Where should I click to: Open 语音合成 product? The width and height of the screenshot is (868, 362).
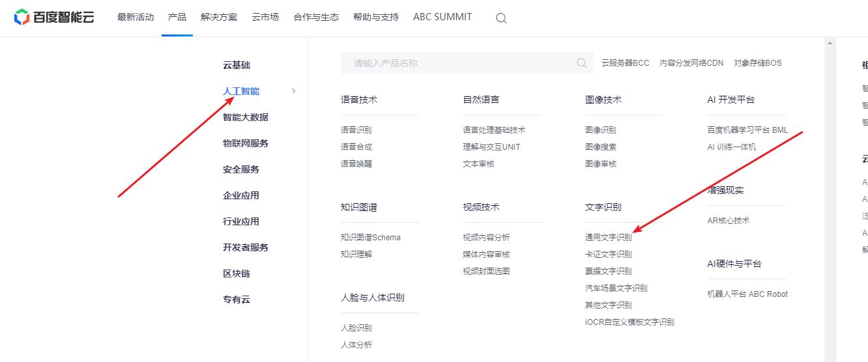[x=356, y=147]
